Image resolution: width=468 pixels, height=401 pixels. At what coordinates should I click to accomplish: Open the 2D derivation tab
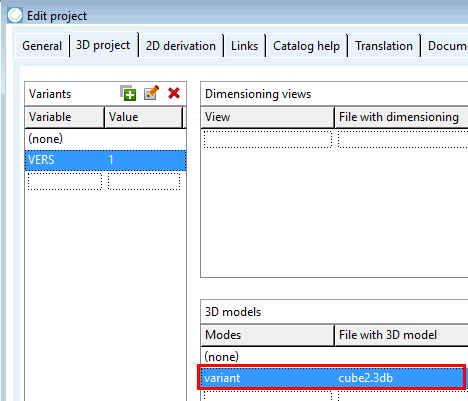pos(181,46)
